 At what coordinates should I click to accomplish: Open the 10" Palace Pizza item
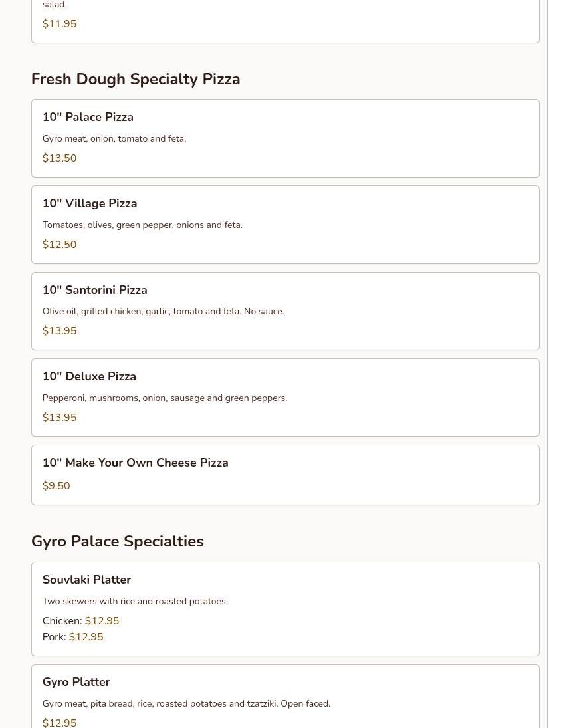coord(88,117)
